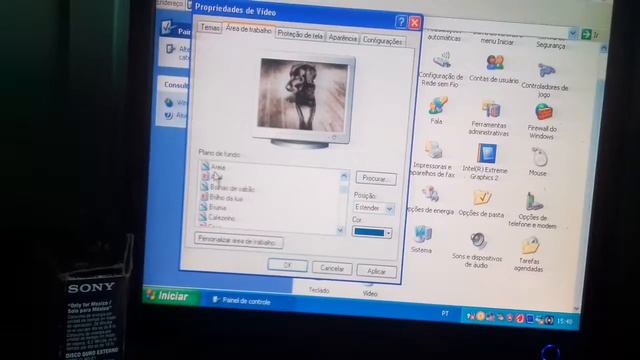Switch to the Proteção de tela tab
640x360 pixels.
point(300,35)
